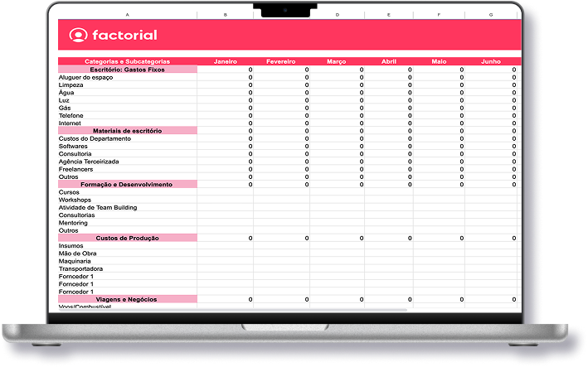Click the Abril header cell

point(388,61)
